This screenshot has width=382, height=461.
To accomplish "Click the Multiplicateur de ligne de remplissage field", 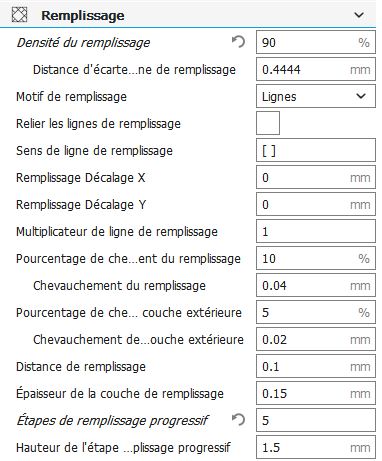I will pyautogui.click(x=316, y=231).
